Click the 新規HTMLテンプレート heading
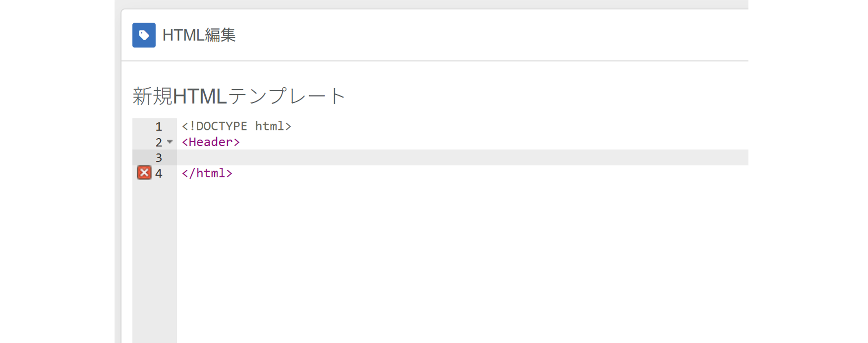The image size is (868, 343). point(239,96)
